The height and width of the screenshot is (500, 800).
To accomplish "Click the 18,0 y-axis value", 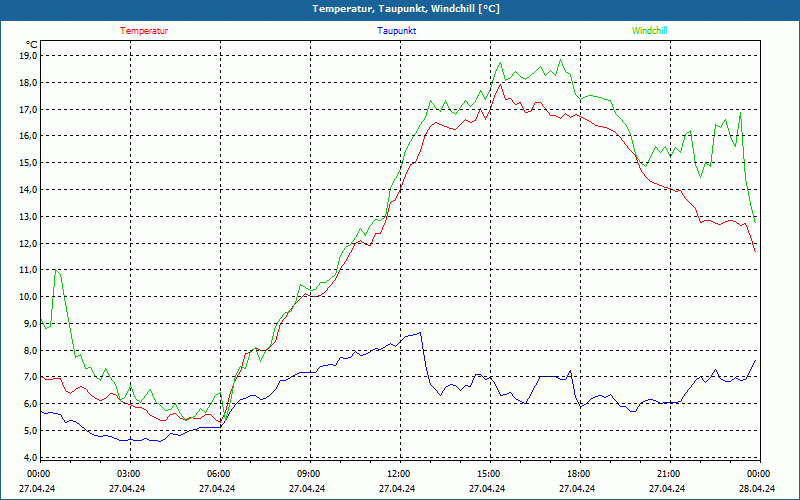I will tap(29, 82).
